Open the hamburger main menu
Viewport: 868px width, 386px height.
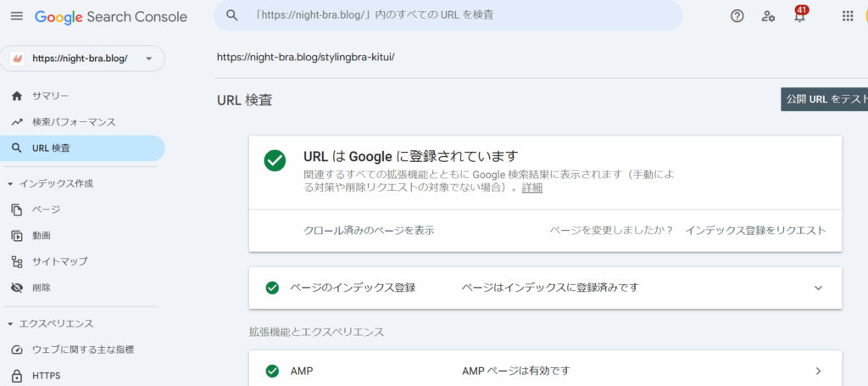click(17, 16)
